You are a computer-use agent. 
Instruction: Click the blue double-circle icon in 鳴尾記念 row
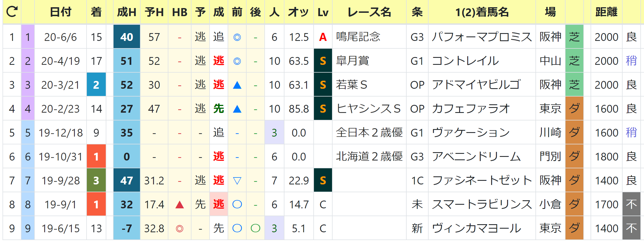(237, 37)
